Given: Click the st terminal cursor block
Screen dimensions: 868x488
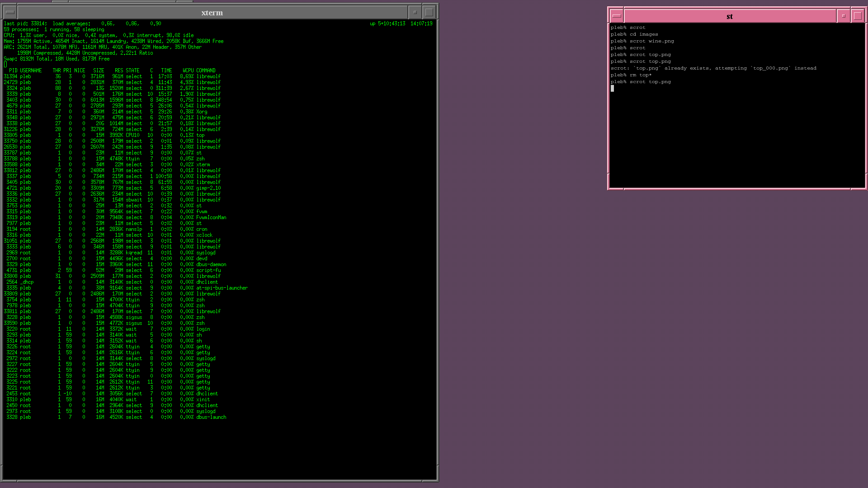Looking at the screenshot, I should point(612,89).
